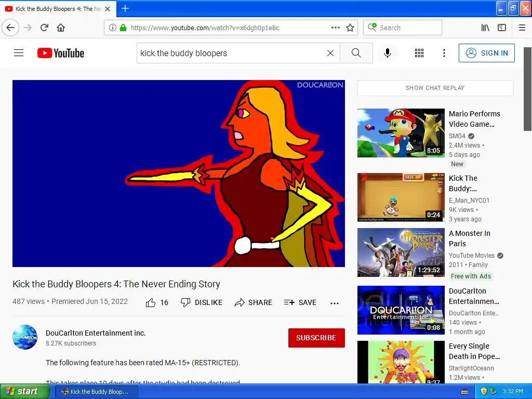Click the video player area
Viewport: 532px width, 399px height.
click(179, 174)
